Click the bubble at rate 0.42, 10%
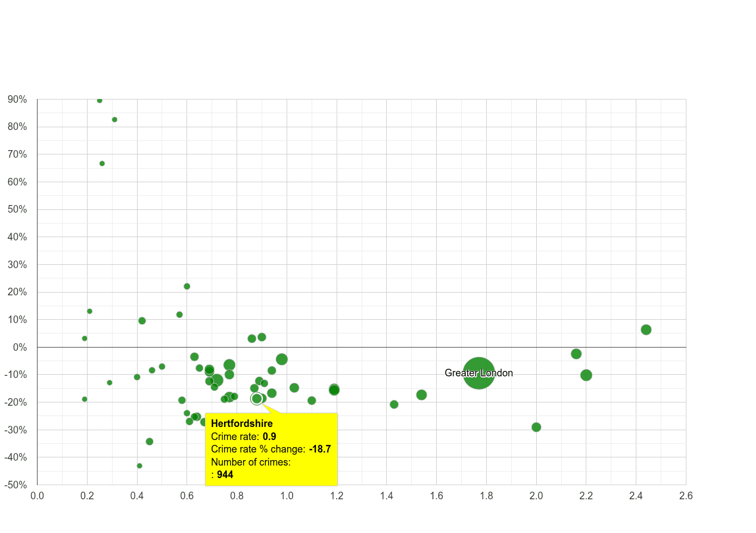This screenshot has height=533, width=756. point(142,321)
